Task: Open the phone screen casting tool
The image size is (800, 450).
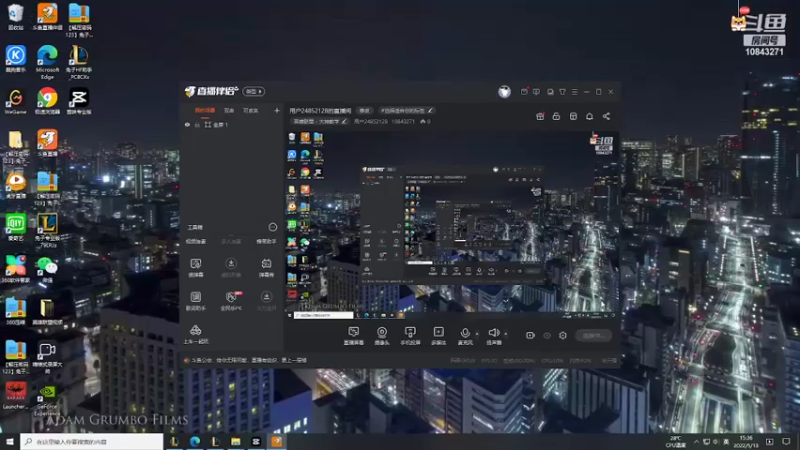Action: click(410, 336)
